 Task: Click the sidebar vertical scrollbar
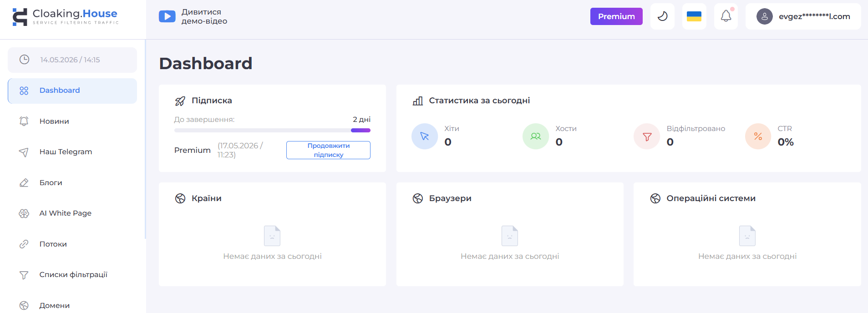tap(145, 139)
